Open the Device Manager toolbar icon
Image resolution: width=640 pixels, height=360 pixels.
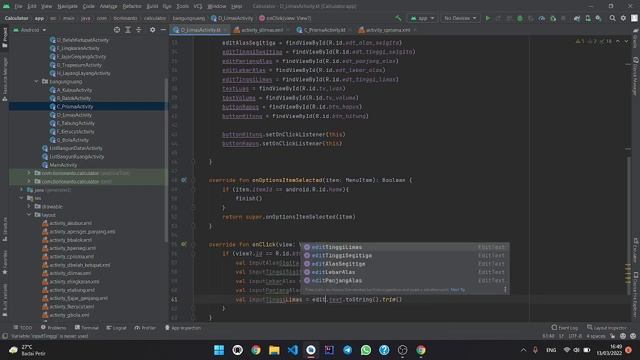(x=588, y=18)
